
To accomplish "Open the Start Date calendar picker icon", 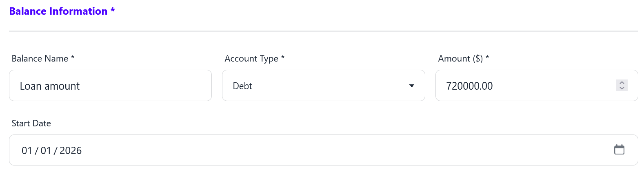I will click(x=619, y=150).
